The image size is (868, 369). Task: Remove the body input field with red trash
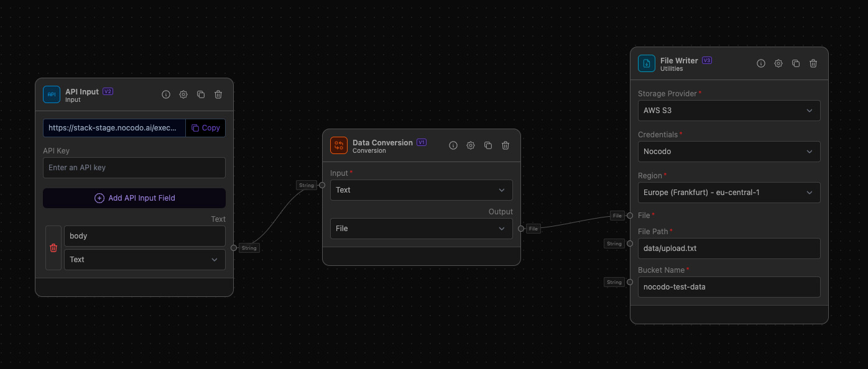click(x=53, y=248)
